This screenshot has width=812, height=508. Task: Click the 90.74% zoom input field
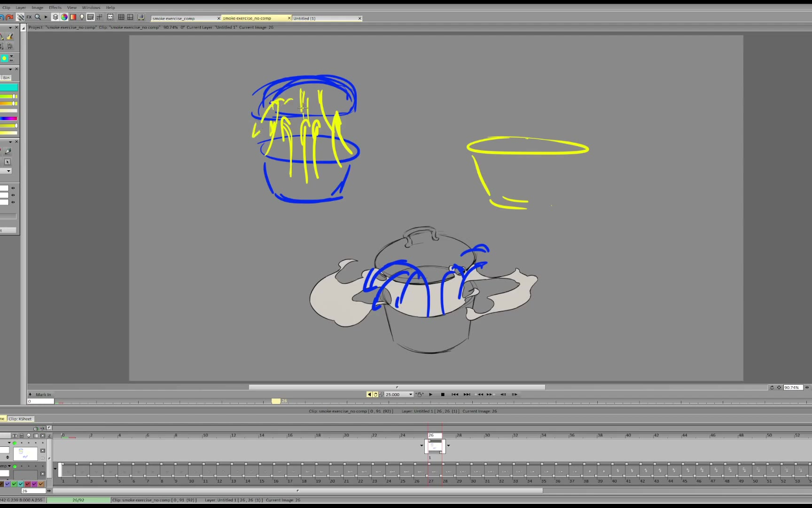click(x=792, y=388)
